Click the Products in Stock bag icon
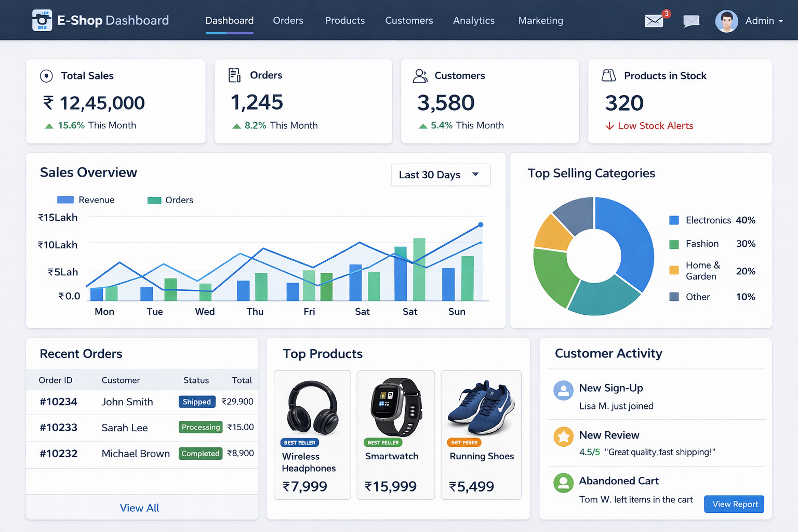This screenshot has width=798, height=532. [x=608, y=75]
